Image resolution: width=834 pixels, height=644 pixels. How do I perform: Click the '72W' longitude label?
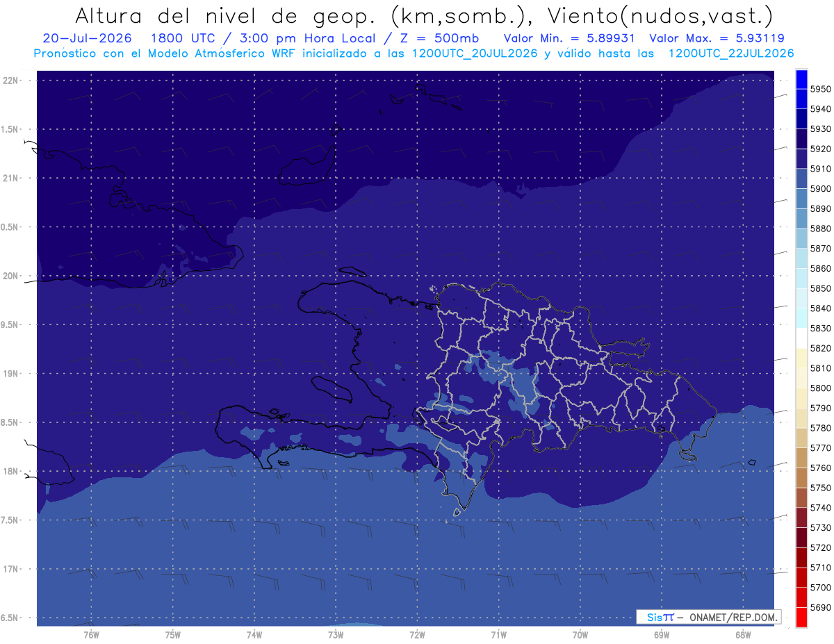pyautogui.click(x=417, y=635)
